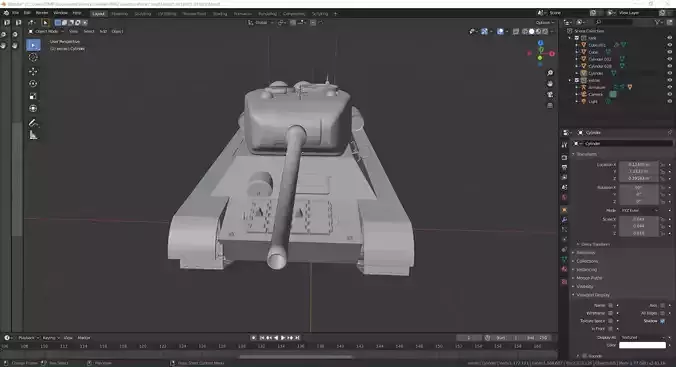Open the viewport Select menu
The width and height of the screenshot is (676, 367).
[89, 31]
